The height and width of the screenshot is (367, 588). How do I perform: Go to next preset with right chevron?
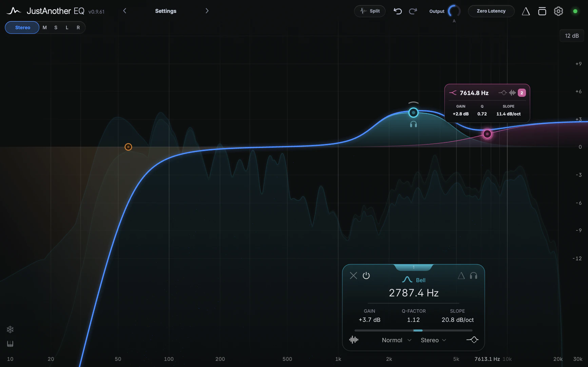click(207, 11)
